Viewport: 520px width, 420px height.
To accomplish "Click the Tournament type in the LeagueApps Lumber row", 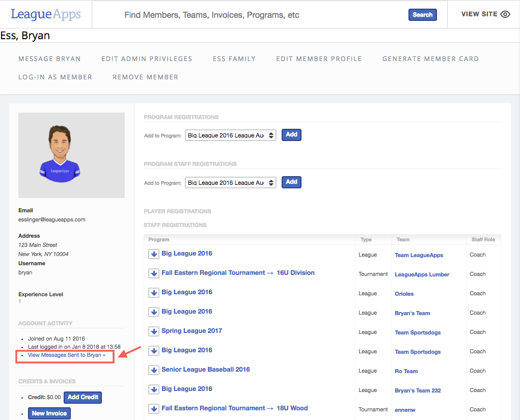I will pos(373,274).
